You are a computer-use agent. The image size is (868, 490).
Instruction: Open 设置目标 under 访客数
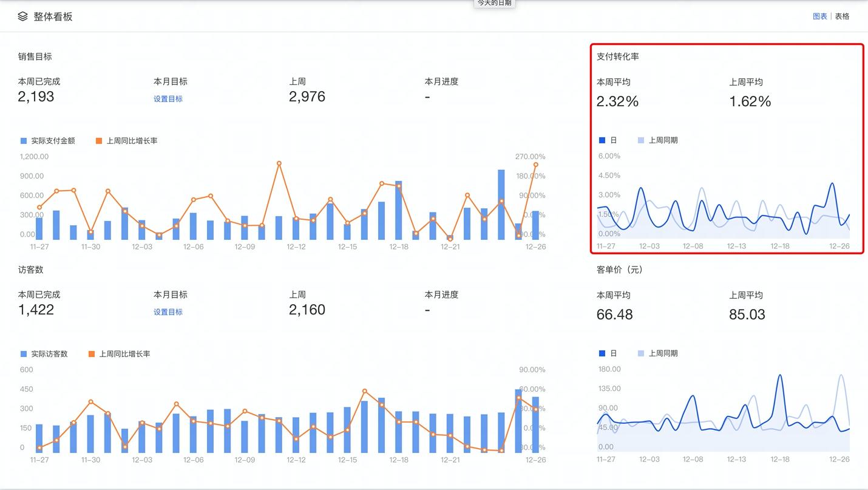pos(168,311)
